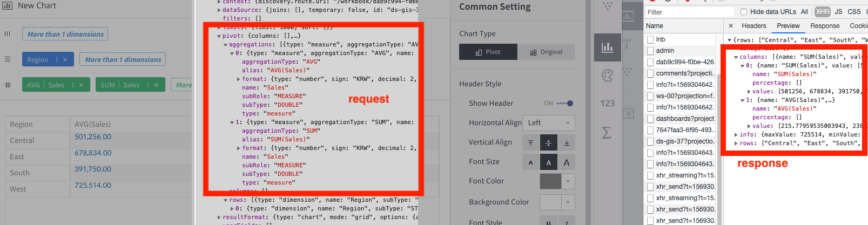Remove the Region dimension pill

[x=65, y=60]
